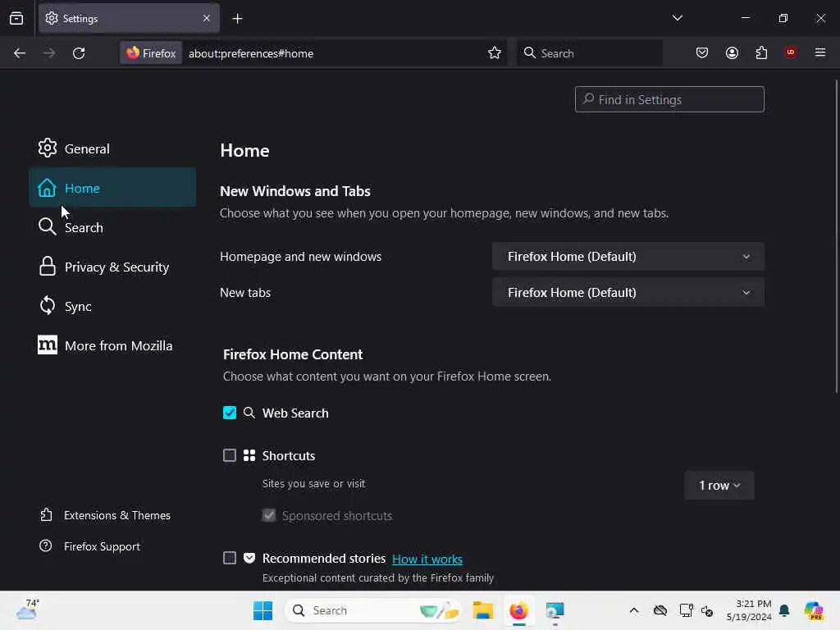Open the How it works link
Viewport: 840px width, 630px height.
pyautogui.click(x=427, y=559)
